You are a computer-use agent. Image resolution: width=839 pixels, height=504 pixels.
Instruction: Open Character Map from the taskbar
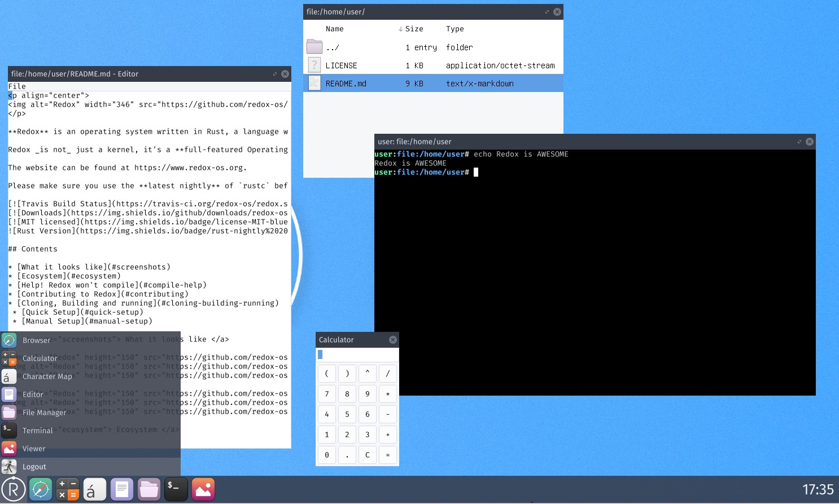tap(94, 489)
